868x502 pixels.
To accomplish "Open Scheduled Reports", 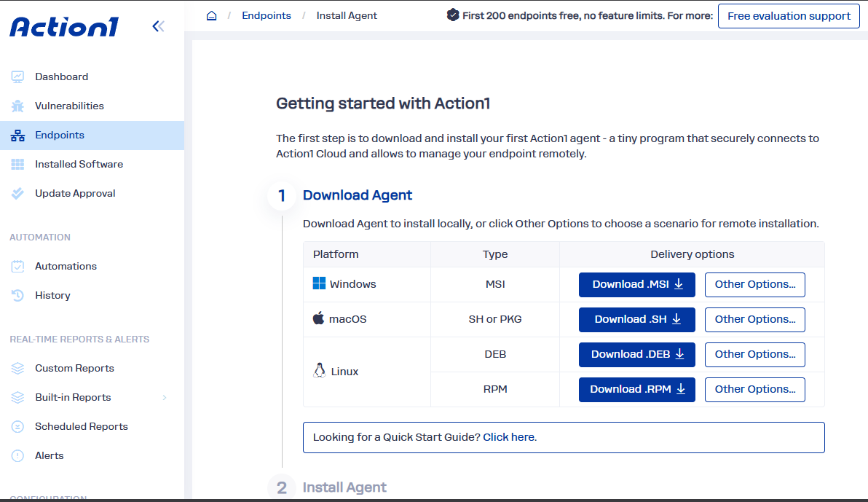I will coord(82,427).
